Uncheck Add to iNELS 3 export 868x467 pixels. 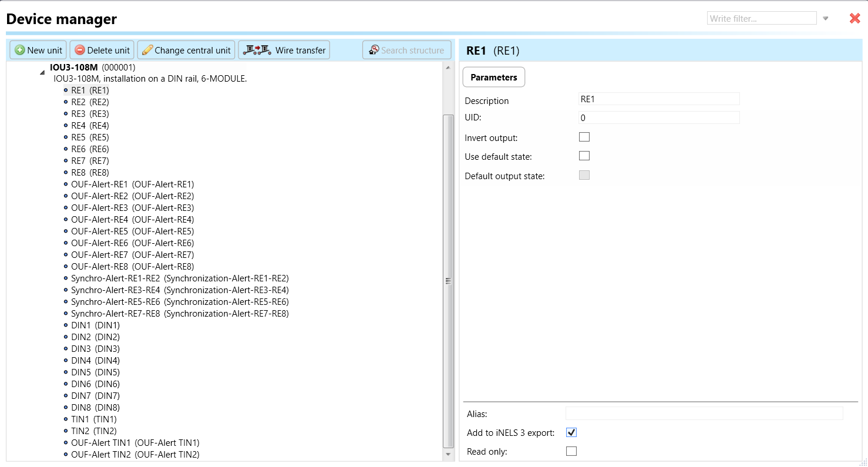coord(571,433)
